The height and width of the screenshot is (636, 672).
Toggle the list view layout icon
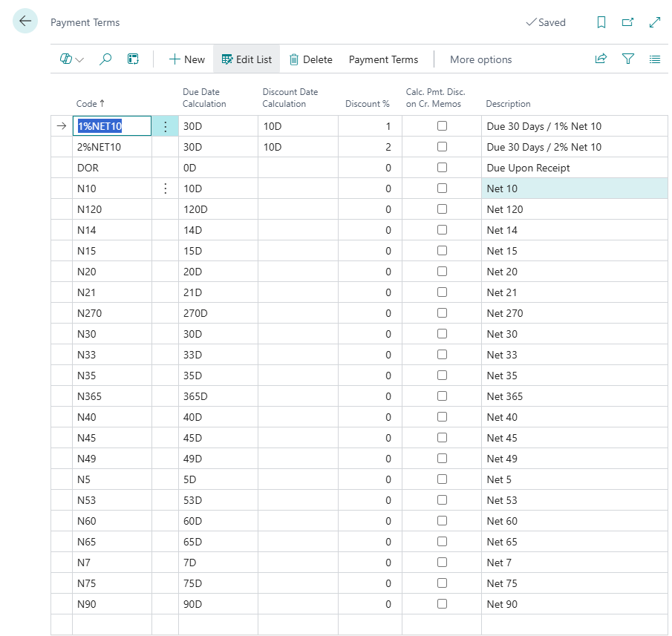click(x=655, y=59)
